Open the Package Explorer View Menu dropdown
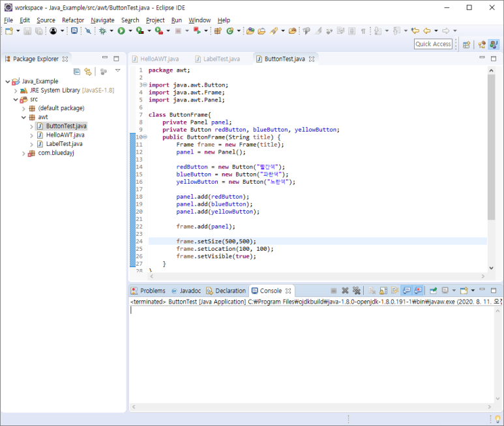504x426 pixels. pos(118,71)
